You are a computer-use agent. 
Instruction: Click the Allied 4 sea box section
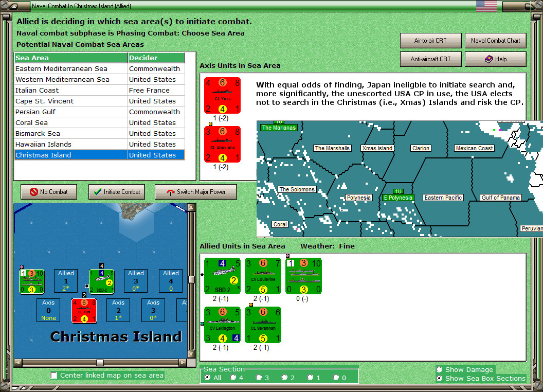tap(171, 281)
